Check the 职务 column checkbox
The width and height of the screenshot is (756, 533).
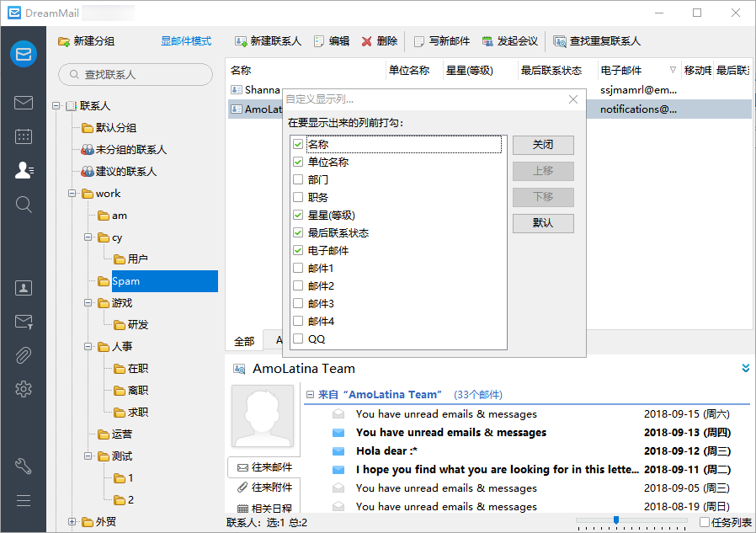pyautogui.click(x=298, y=197)
